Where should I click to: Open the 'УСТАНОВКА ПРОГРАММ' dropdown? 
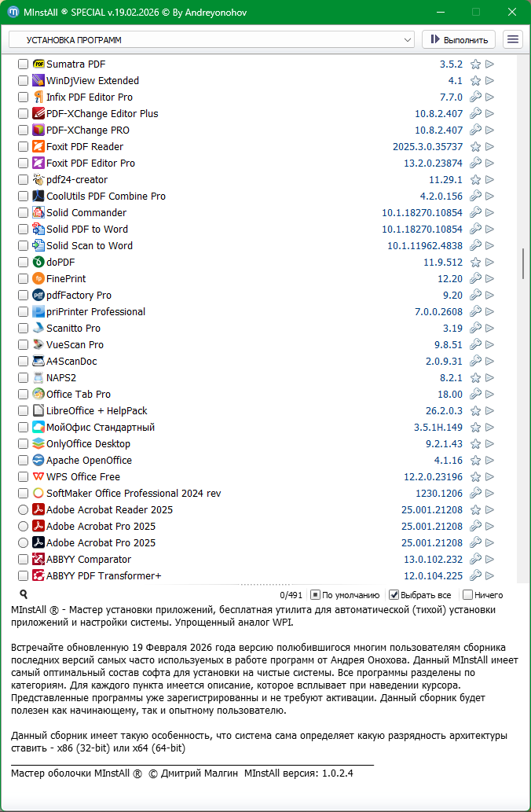click(211, 39)
